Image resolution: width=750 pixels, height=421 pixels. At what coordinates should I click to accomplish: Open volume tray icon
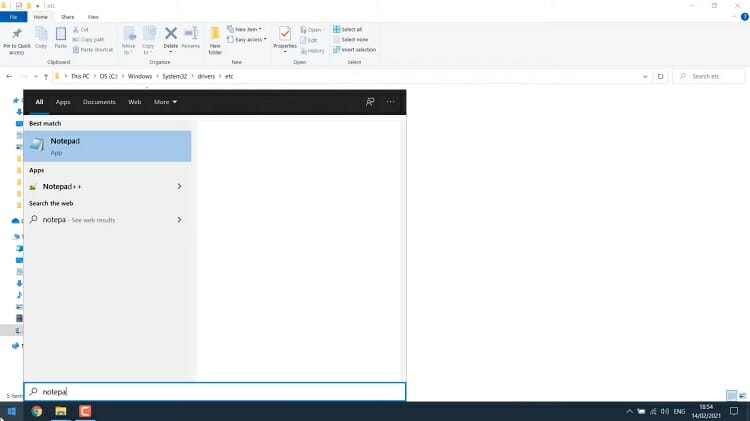point(665,411)
